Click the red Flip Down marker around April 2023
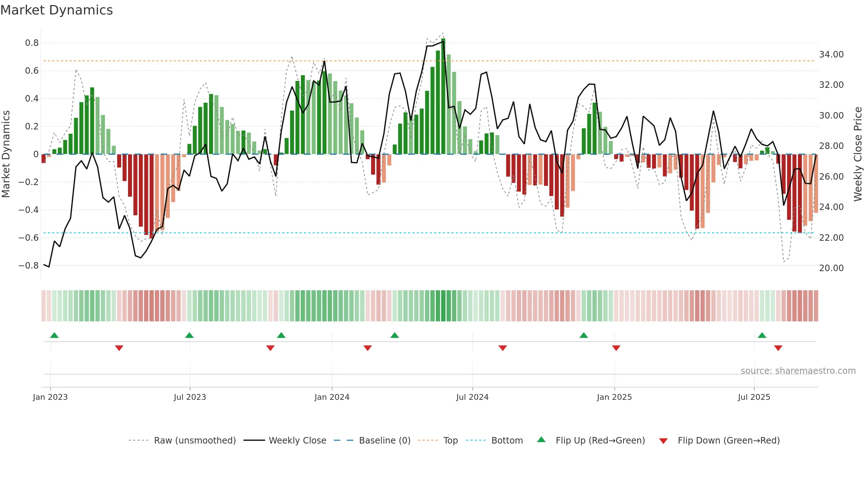868x488 pixels. 119,348
